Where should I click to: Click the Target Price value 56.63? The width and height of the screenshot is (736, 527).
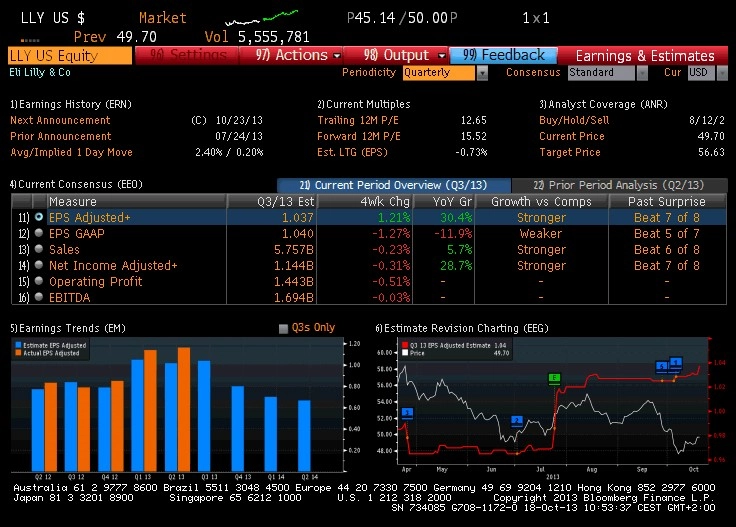[711, 152]
